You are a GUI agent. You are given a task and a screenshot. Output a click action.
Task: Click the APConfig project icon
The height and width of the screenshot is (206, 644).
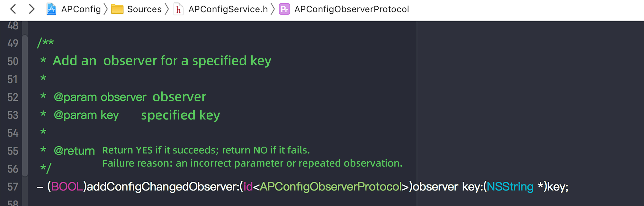[51, 9]
